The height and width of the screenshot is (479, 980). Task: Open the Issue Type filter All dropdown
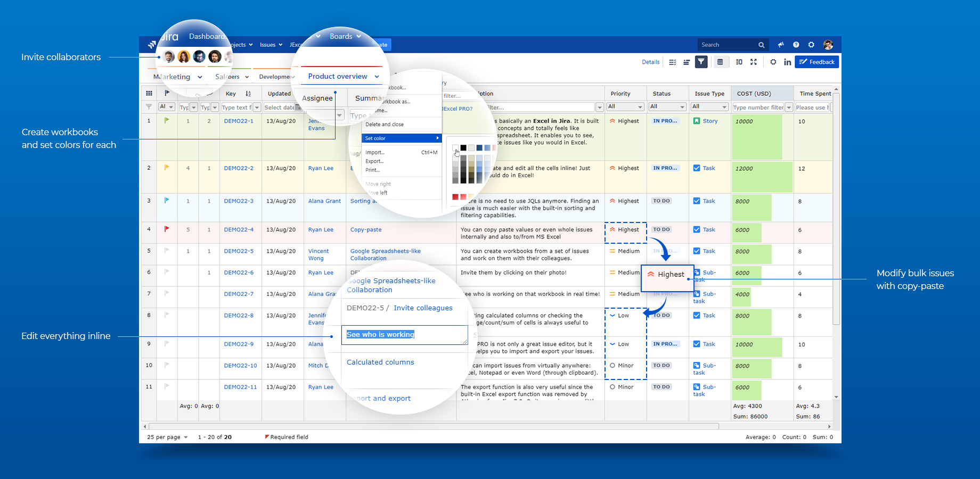click(x=709, y=106)
